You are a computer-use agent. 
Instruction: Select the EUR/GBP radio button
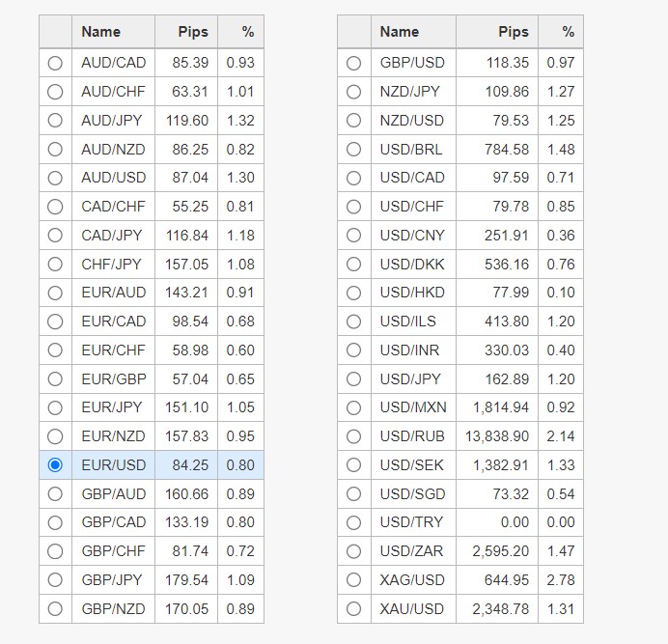pyautogui.click(x=55, y=378)
